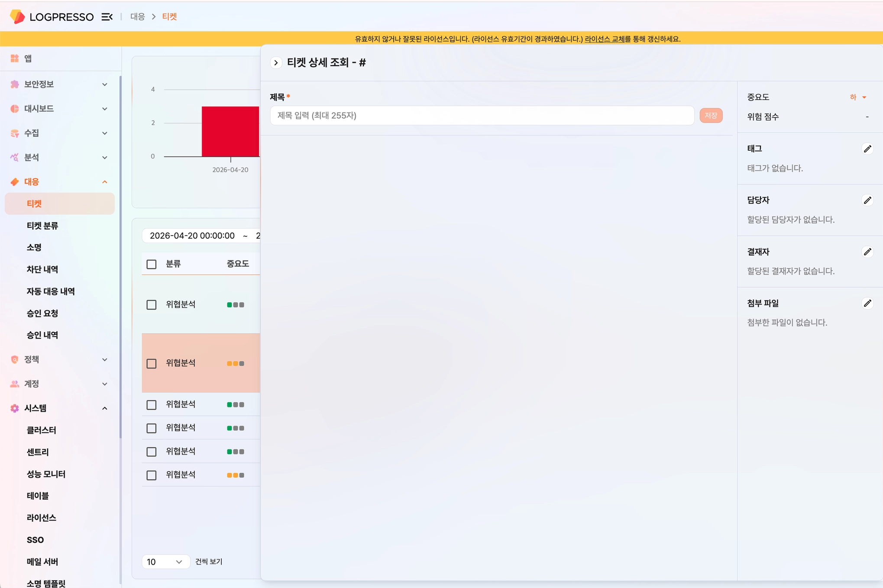Click the 분석 chart icon
Image resolution: width=883 pixels, height=588 pixels.
pos(15,157)
